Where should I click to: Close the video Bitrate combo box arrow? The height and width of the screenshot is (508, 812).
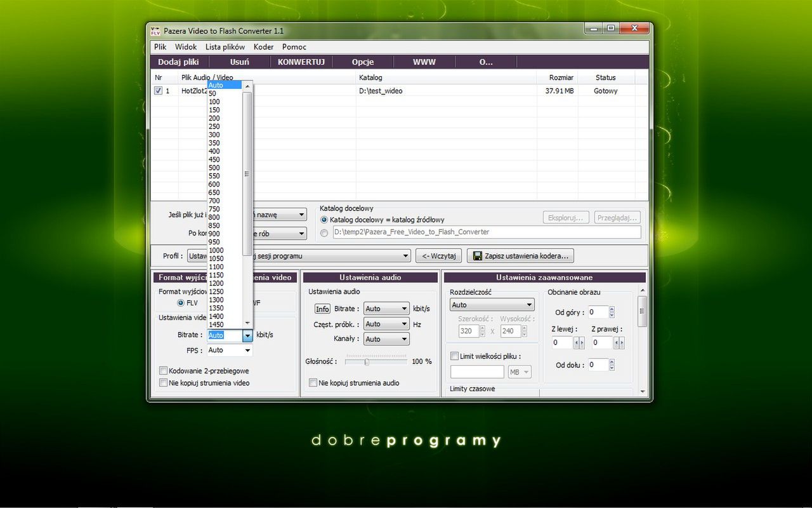[x=247, y=335]
